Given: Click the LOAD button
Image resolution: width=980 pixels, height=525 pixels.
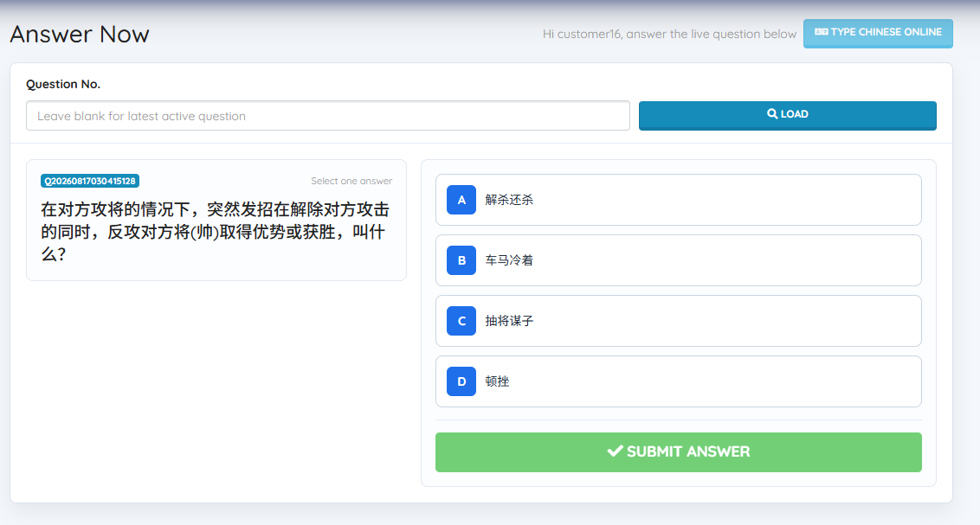Looking at the screenshot, I should point(787,116).
